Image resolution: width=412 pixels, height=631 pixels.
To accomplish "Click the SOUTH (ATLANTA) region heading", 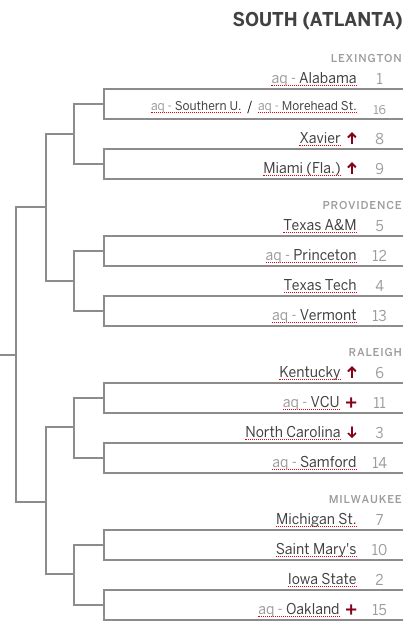I will pyautogui.click(x=317, y=20).
